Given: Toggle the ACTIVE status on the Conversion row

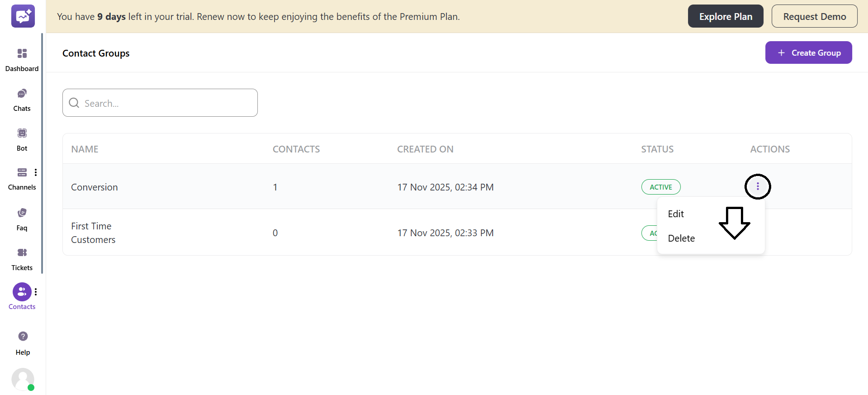Looking at the screenshot, I should 661,187.
